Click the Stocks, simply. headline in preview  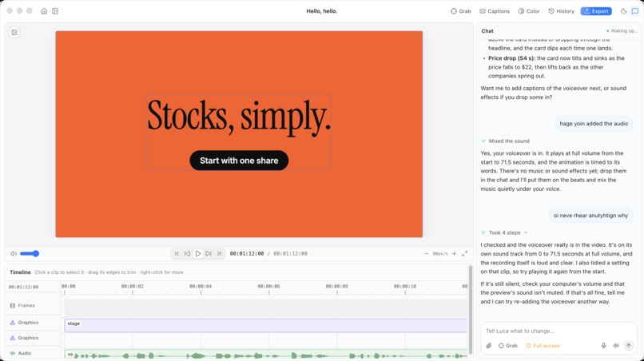coord(239,117)
